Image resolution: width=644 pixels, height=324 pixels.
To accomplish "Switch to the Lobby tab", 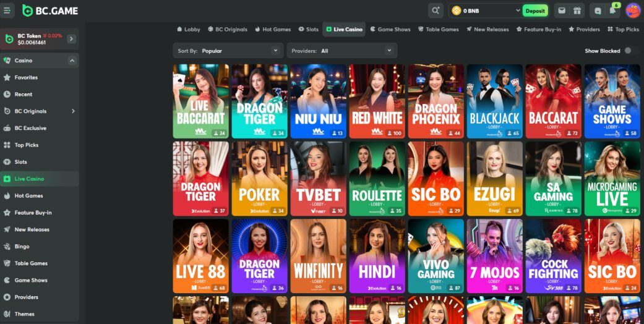I will pyautogui.click(x=189, y=29).
